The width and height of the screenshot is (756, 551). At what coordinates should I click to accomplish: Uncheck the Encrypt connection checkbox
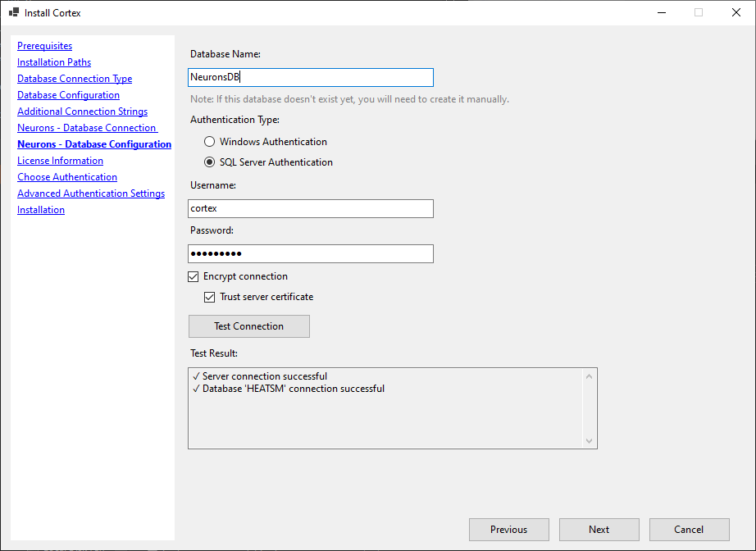tap(193, 276)
